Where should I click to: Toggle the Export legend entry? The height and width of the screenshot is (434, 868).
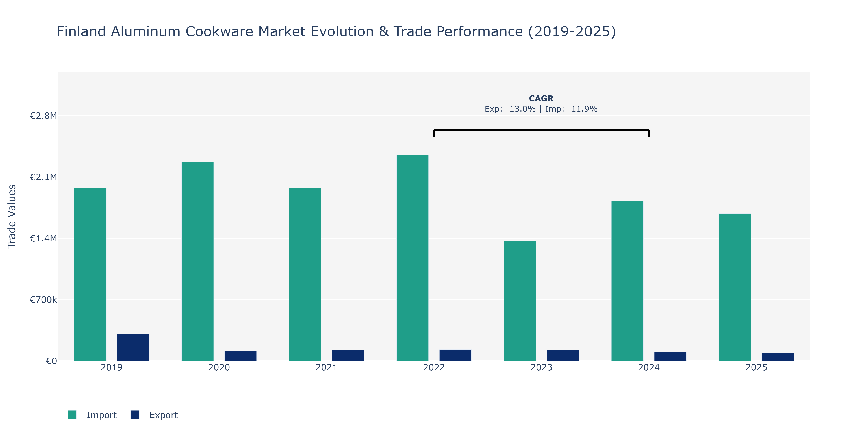(x=154, y=415)
